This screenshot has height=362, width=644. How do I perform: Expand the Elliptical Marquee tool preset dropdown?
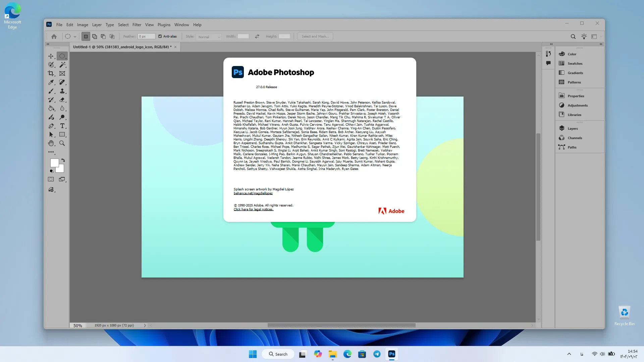[x=75, y=37]
